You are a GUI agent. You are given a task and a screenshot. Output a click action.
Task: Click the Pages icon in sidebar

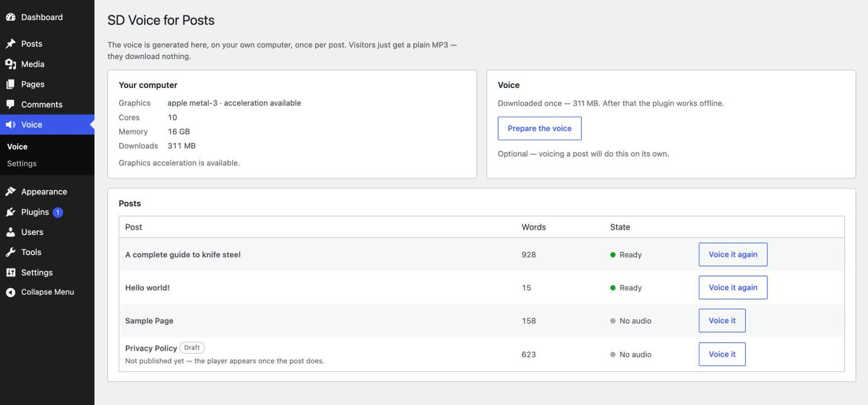click(10, 84)
